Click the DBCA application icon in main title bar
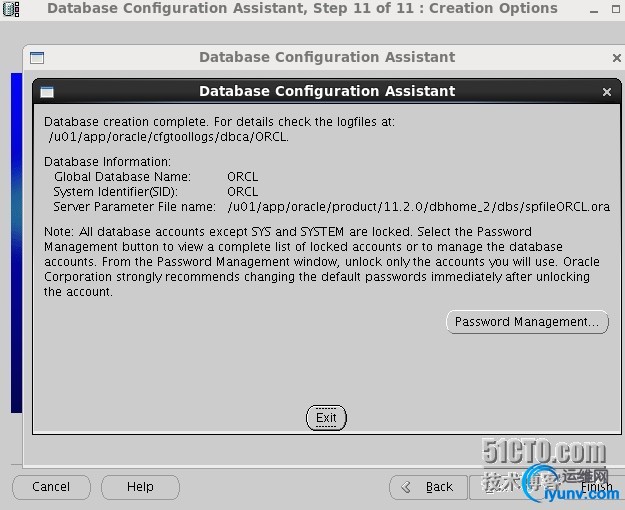The image size is (625, 510). click(x=11, y=9)
